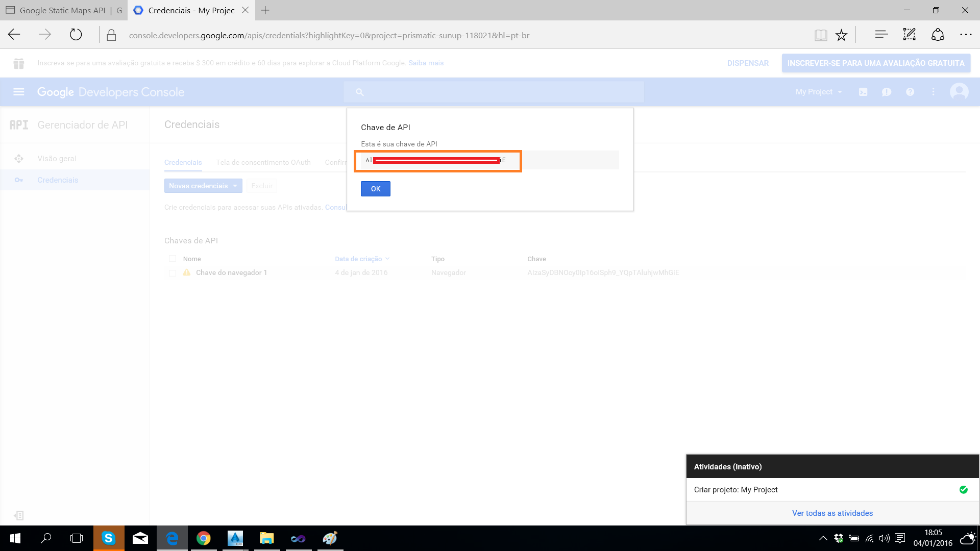The image size is (980, 551).
Task: Expand the My Project selector dropdown
Action: pos(819,92)
